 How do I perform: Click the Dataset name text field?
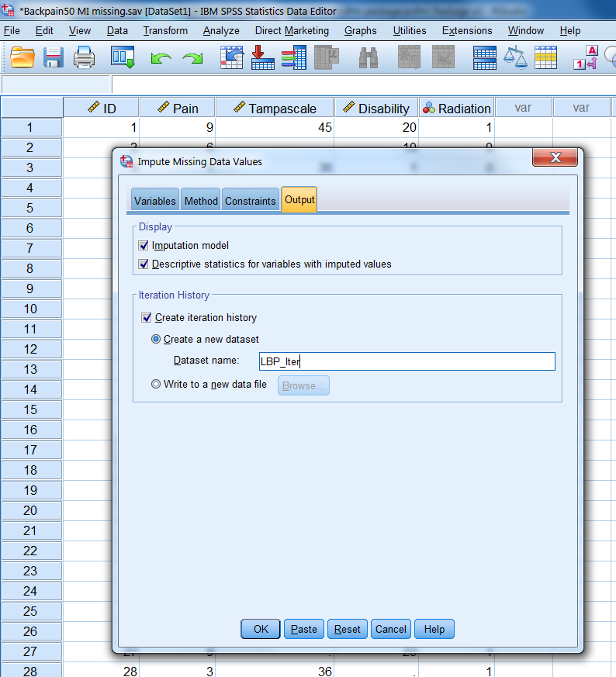point(406,361)
